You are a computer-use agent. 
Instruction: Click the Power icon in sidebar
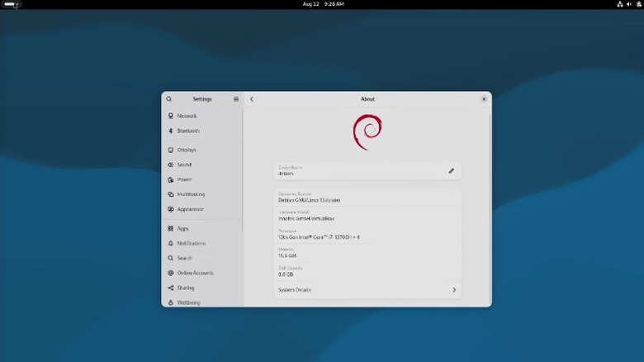pyautogui.click(x=170, y=180)
